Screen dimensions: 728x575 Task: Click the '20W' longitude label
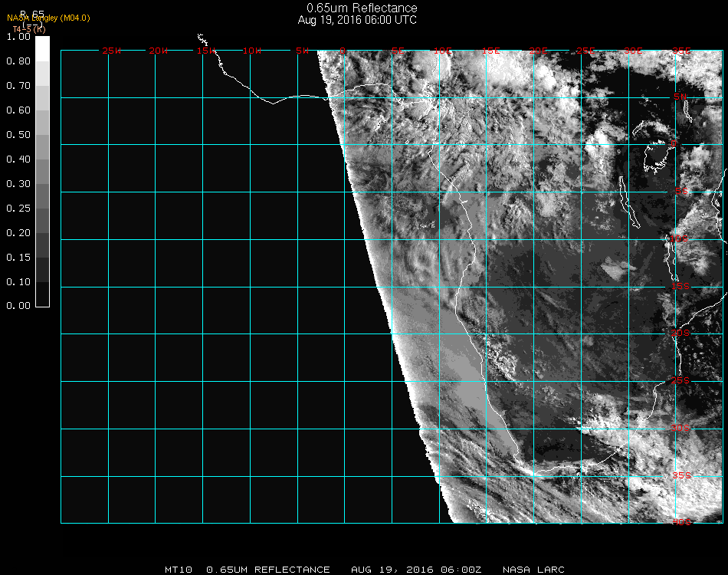coord(159,51)
